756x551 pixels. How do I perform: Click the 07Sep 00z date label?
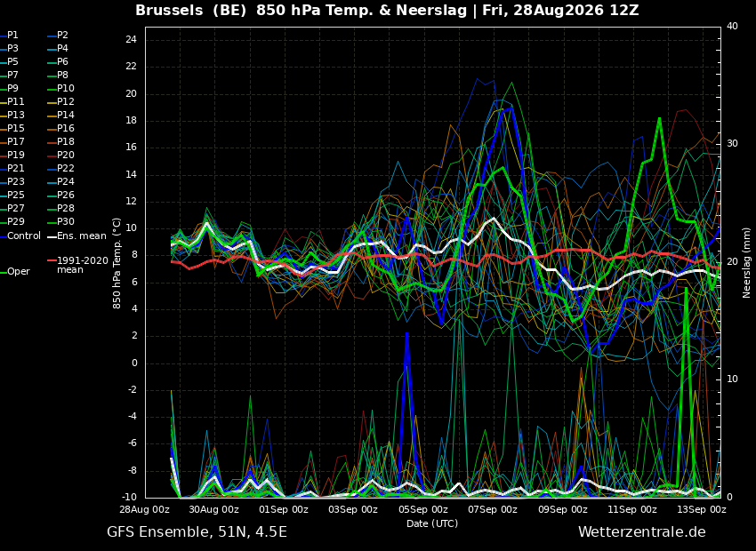coord(494,509)
